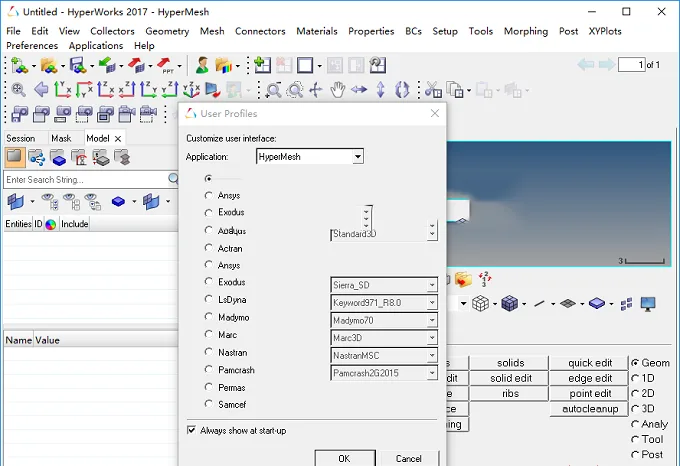Click the color wheel column header
680x466 pixels.
[51, 224]
